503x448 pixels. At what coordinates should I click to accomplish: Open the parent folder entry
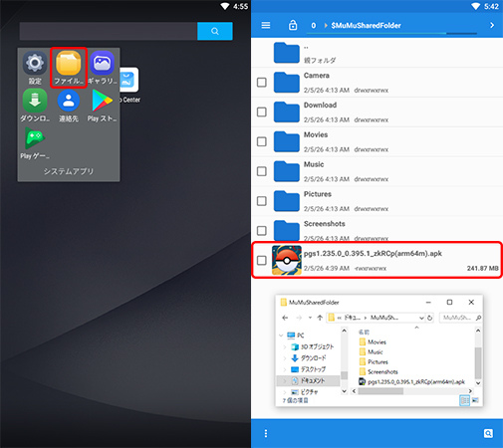pos(377,53)
